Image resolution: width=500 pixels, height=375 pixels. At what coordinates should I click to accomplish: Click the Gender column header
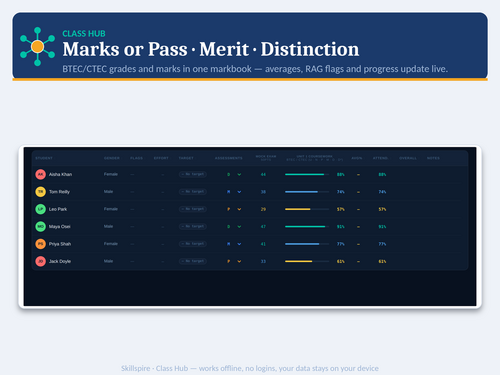[x=112, y=158]
